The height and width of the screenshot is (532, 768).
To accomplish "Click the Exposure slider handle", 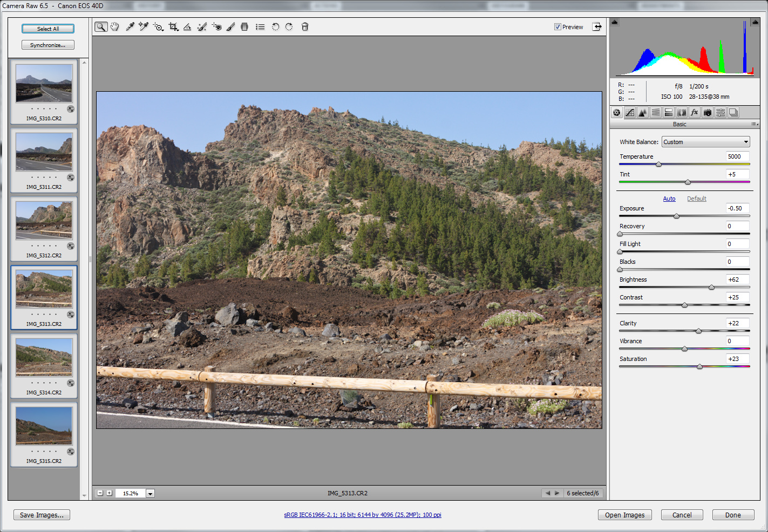I will click(x=676, y=216).
